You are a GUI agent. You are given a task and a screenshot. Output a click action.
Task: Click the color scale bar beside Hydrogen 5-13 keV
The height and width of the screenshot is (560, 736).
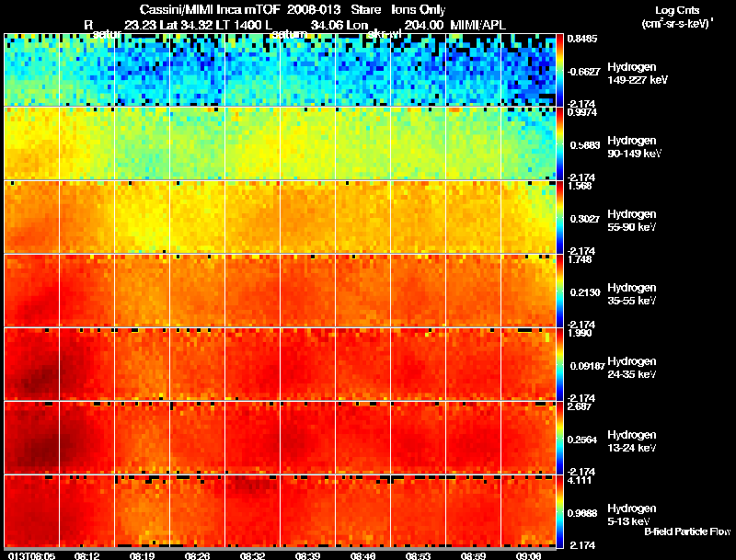pos(559,511)
